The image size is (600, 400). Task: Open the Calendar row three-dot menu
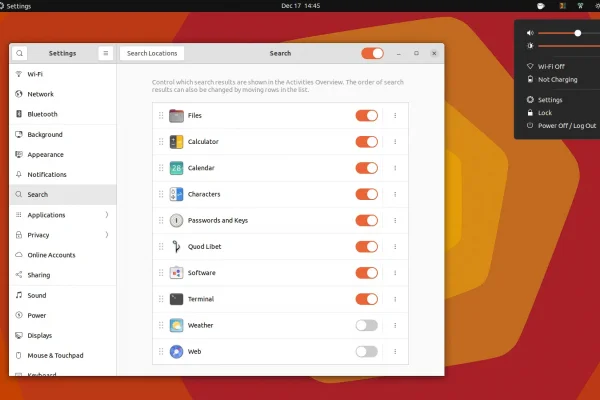[x=395, y=168]
